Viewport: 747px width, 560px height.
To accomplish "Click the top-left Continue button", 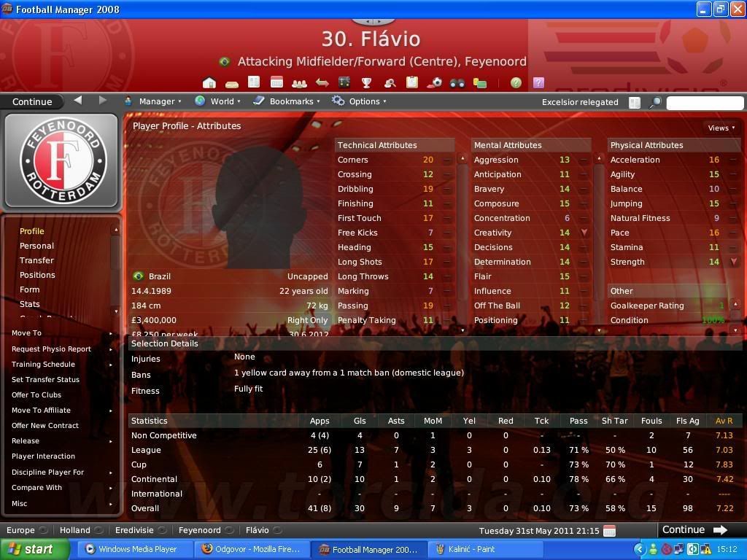I will click(32, 101).
